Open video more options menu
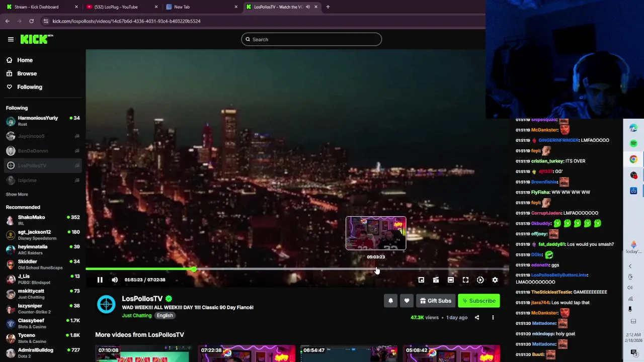This screenshot has width=644, height=362. point(493,318)
